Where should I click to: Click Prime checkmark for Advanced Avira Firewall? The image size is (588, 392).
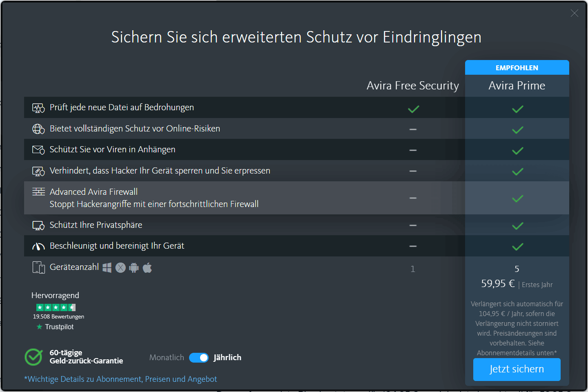pyautogui.click(x=517, y=198)
